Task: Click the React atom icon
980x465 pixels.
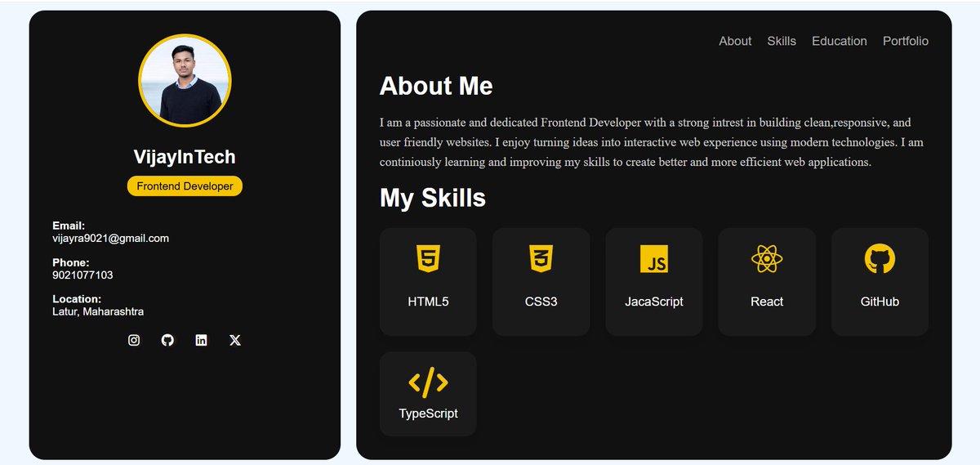Action: pos(767,259)
